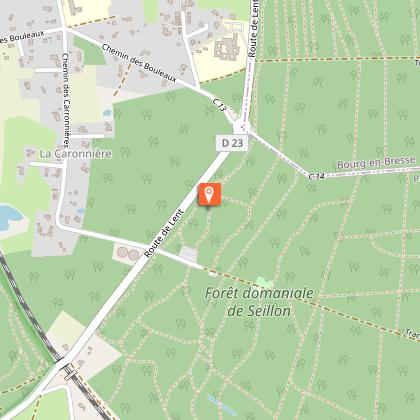Click the twin circular tanks beside Route de Lent
420x420 pixels.
click(128, 254)
